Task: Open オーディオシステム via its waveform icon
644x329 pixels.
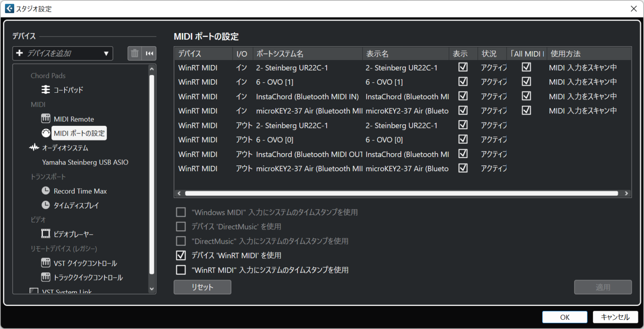Action: click(36, 148)
